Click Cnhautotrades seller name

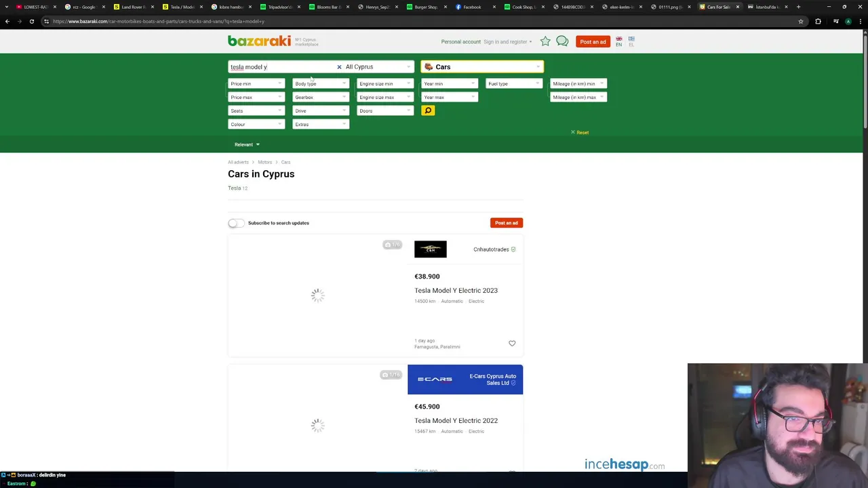click(x=491, y=249)
